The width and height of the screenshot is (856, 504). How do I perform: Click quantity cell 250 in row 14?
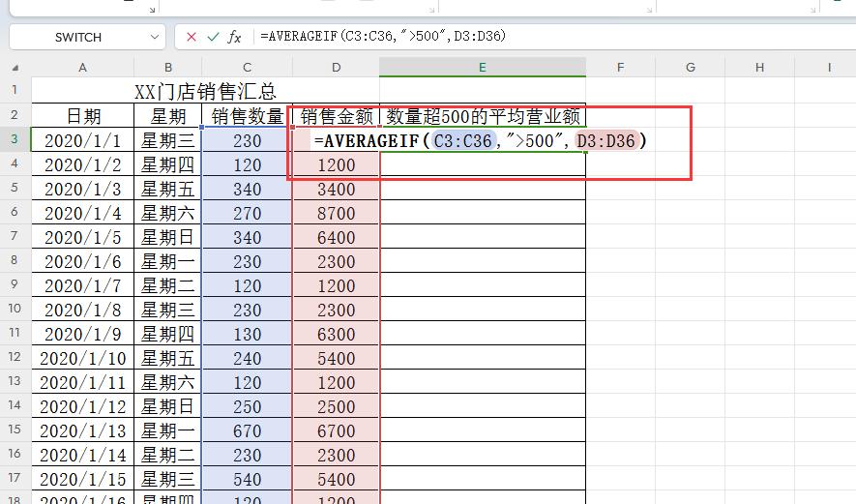pos(248,406)
